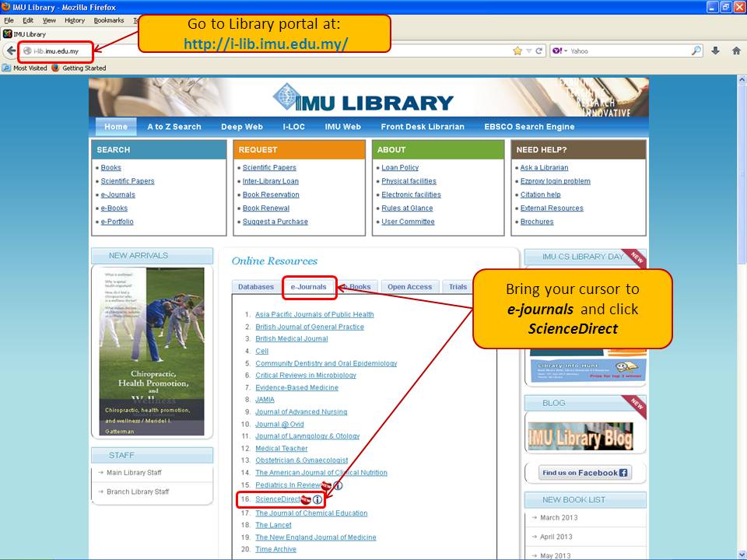Switch to the Open Access tab
The width and height of the screenshot is (747, 560).
point(410,287)
